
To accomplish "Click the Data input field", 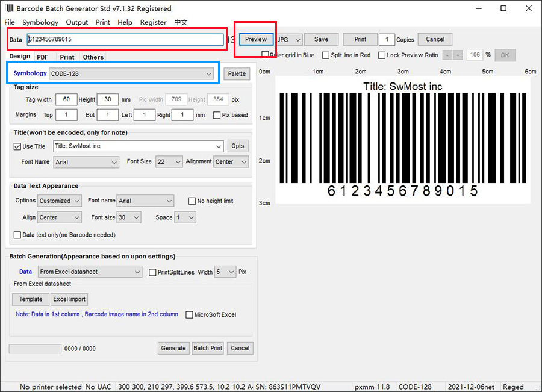I will click(x=125, y=39).
